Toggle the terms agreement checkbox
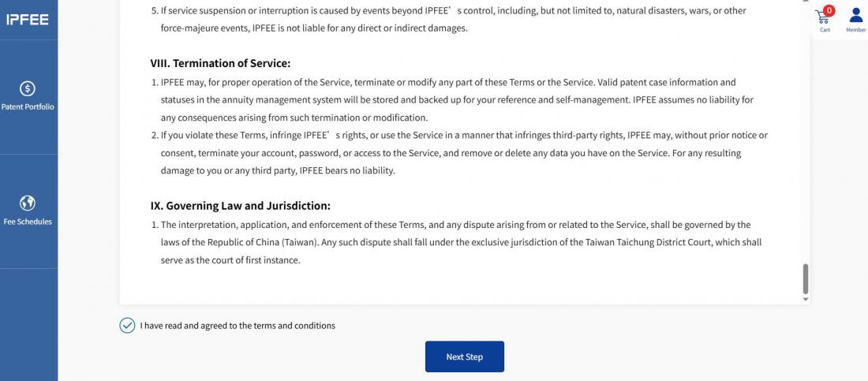Image resolution: width=868 pixels, height=381 pixels. (127, 326)
